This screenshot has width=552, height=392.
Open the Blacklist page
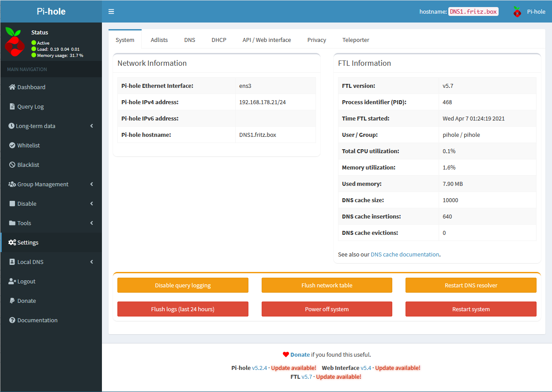12,165
